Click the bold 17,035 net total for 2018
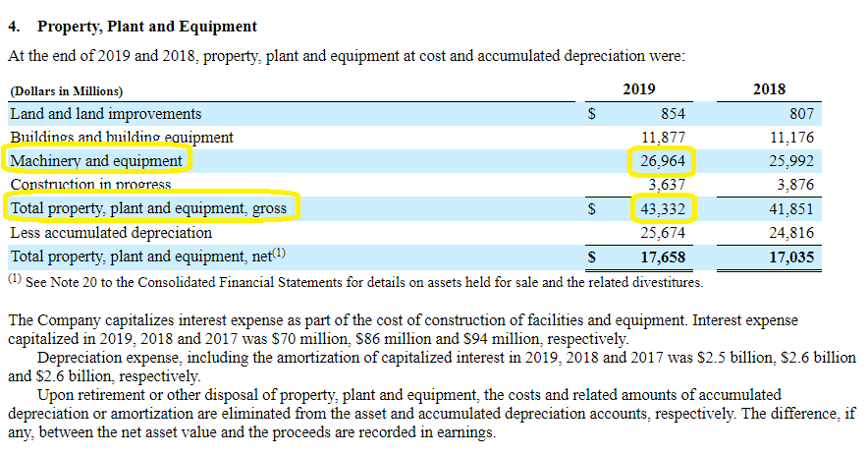Image resolution: width=868 pixels, height=455 pixels. [x=790, y=257]
